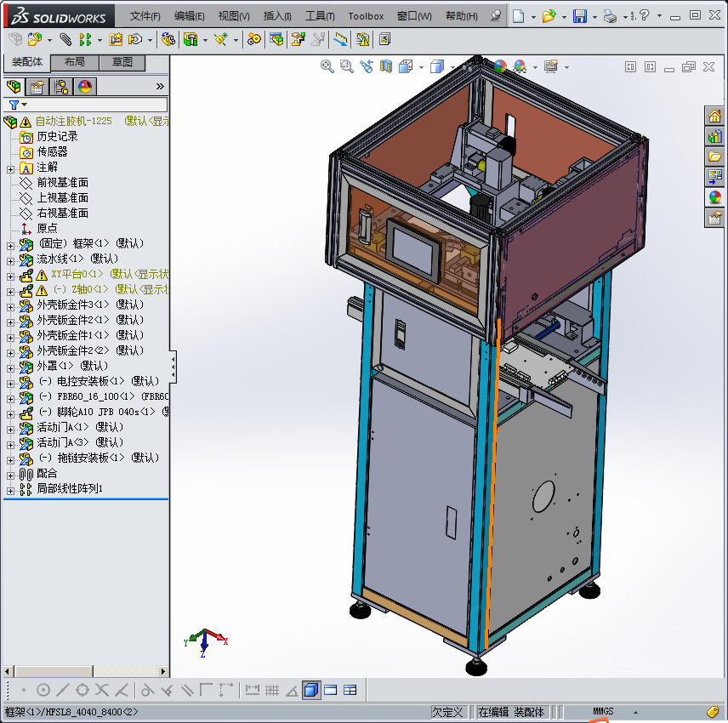Viewport: 728px width, 723px height.
Task: Open the 文件(F) menu
Action: (145, 16)
